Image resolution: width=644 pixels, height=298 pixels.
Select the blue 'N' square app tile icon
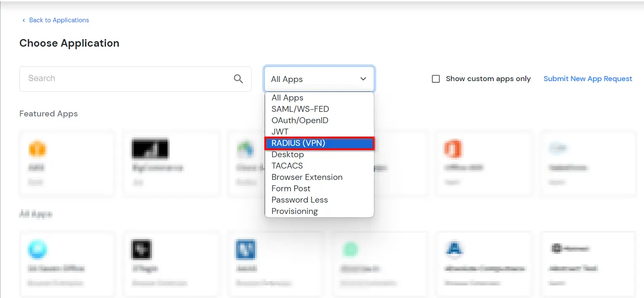pos(246,249)
